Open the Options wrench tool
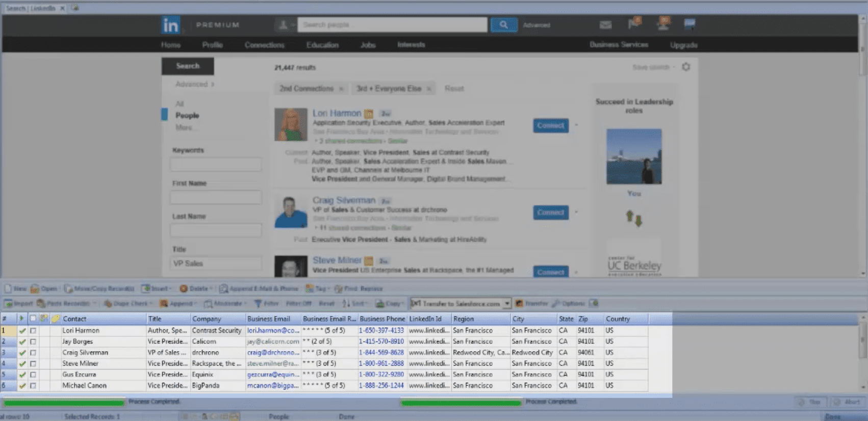Viewport: 868px width, 421px height. click(568, 303)
